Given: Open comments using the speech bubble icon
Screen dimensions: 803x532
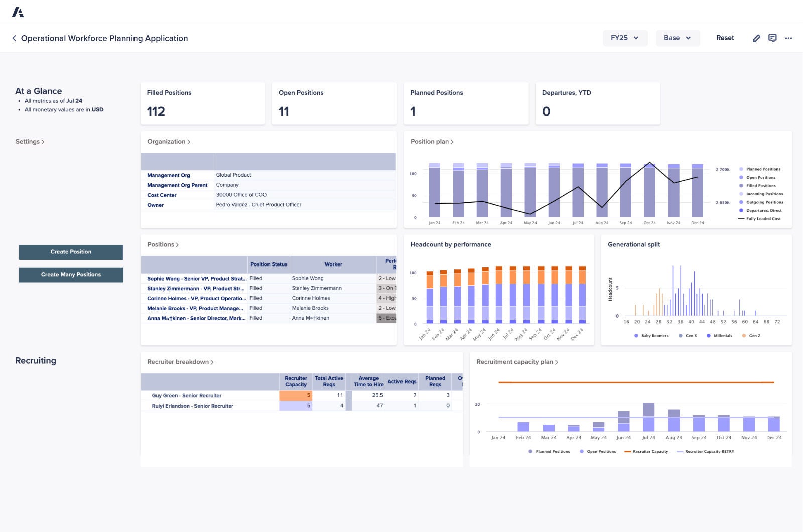Looking at the screenshot, I should click(772, 38).
